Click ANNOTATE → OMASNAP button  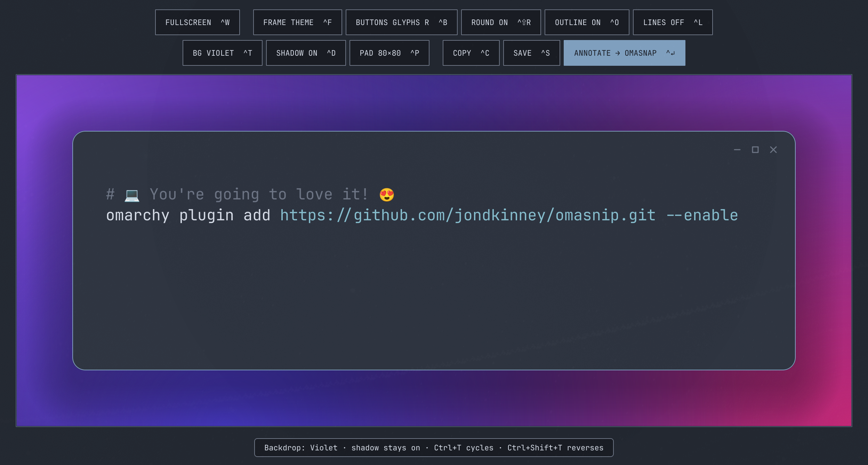624,53
